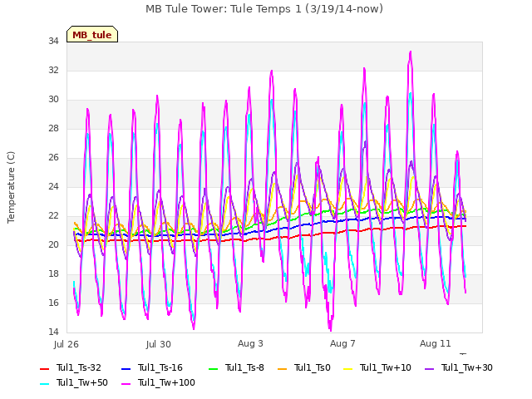
Task: Click the orange Tul1_Ts0 legend swatch
Action: click(x=282, y=368)
